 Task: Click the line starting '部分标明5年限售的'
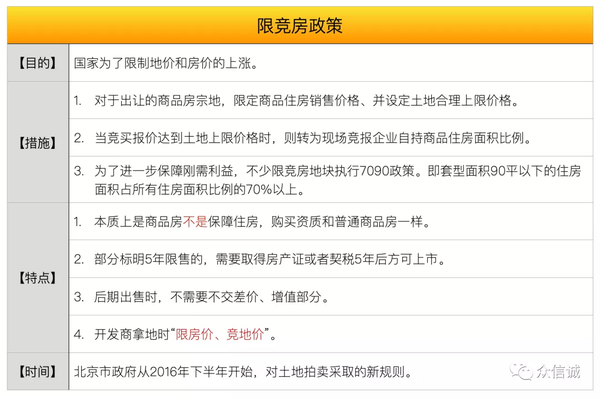[270, 259]
